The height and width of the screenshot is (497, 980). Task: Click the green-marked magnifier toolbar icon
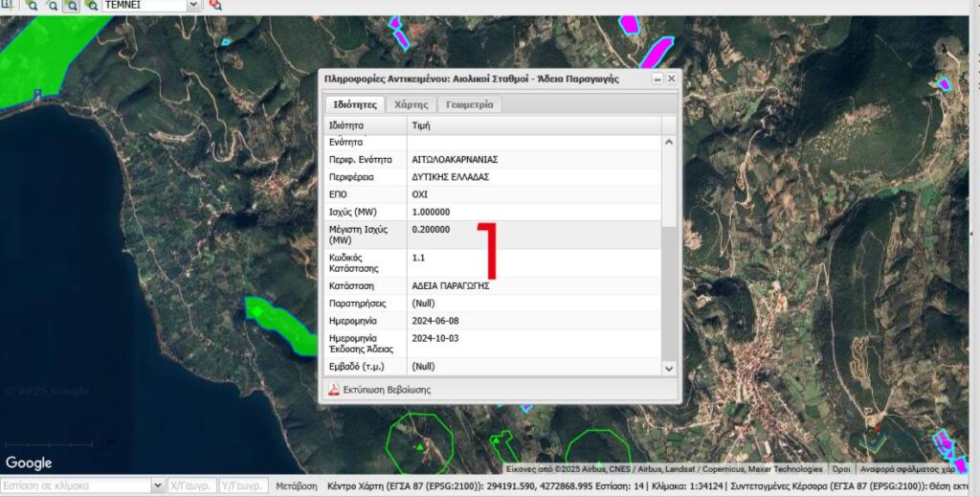pos(91,5)
